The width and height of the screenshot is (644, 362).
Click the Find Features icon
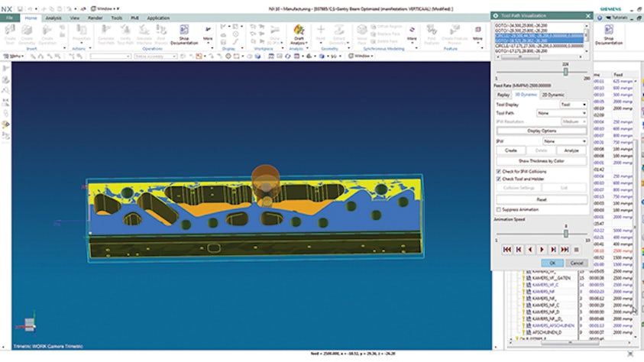point(432,35)
